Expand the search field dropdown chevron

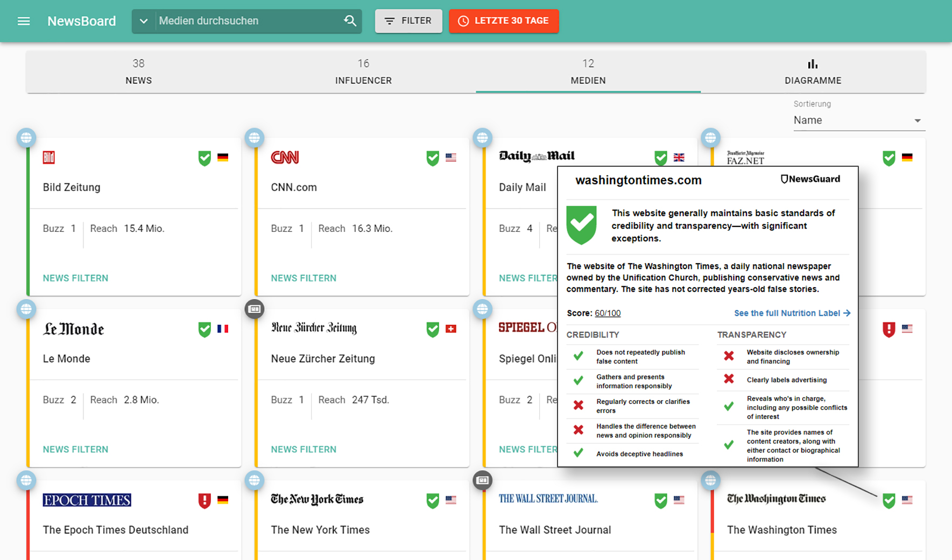click(x=143, y=21)
